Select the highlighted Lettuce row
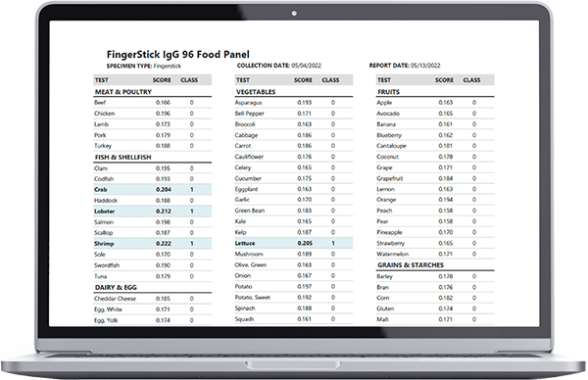Screen dimensions: 588x380 (294, 243)
